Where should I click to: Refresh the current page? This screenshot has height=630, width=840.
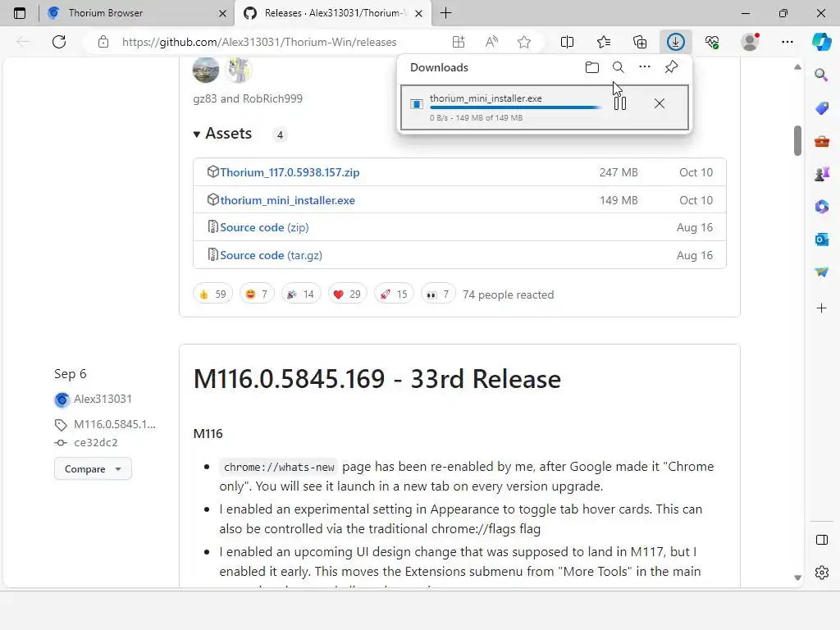coord(59,42)
